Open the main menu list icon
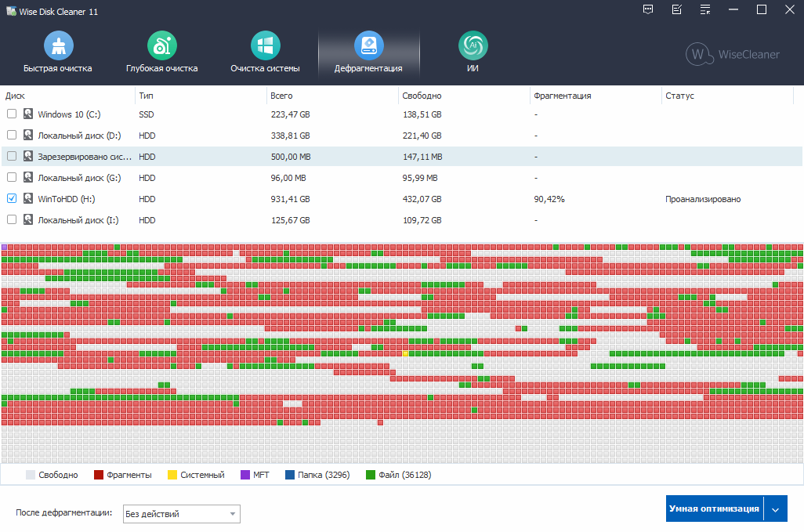 705,9
